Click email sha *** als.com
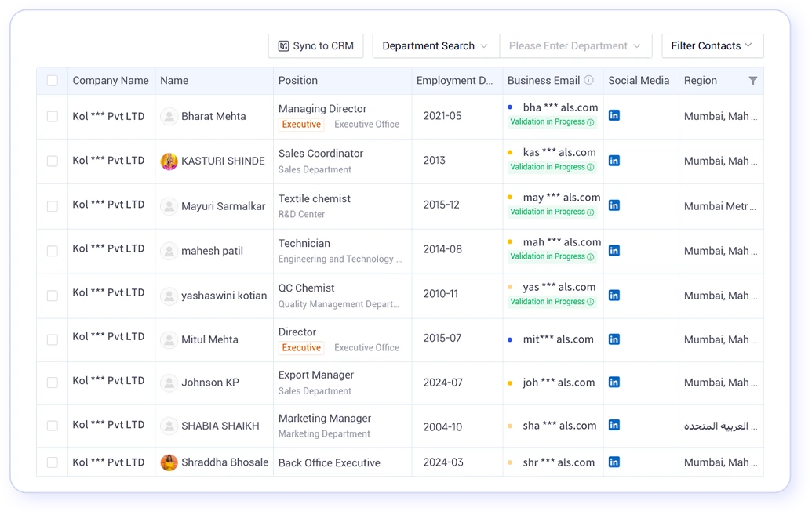Image resolution: width=812 pixels, height=515 pixels. (x=560, y=426)
